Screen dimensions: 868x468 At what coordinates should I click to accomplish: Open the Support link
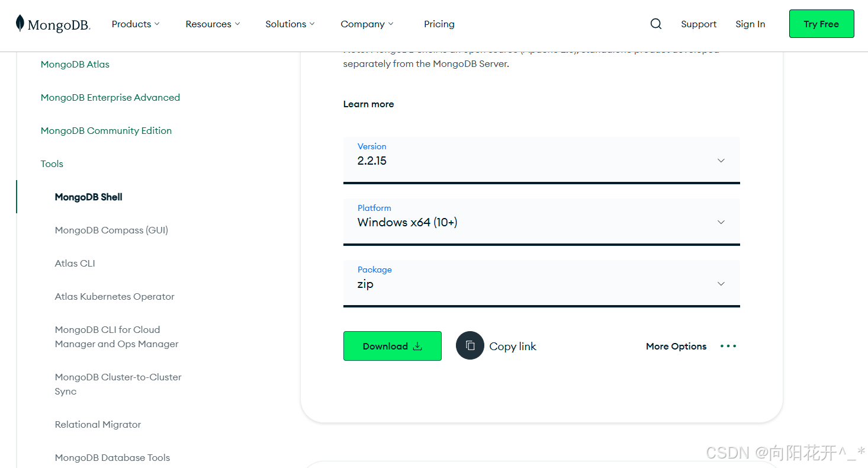699,24
